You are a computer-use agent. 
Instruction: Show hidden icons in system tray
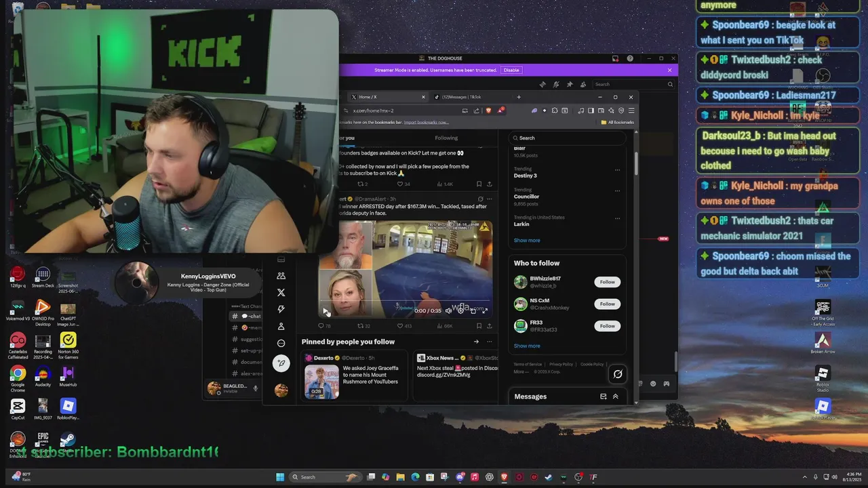click(x=805, y=477)
